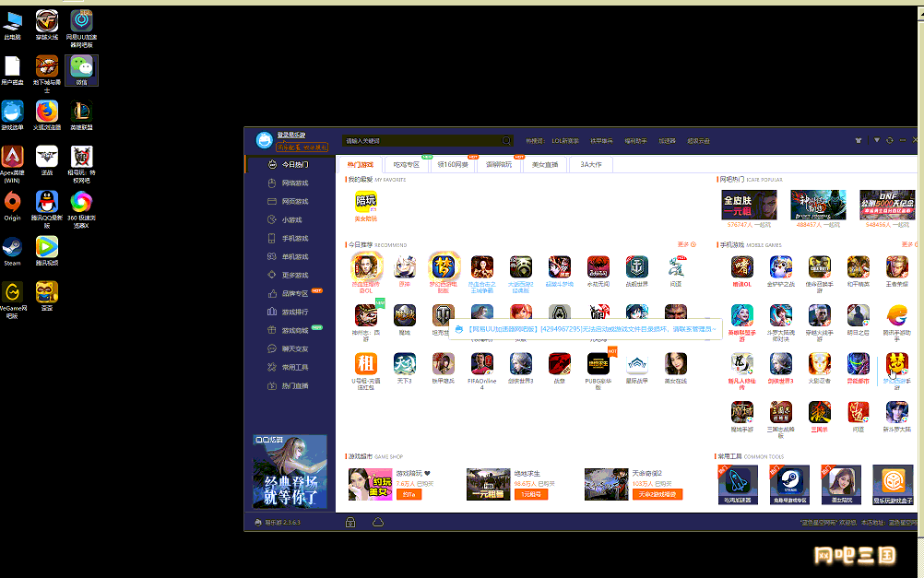Open the skin shirt icon in the title bar
The width and height of the screenshot is (924, 578).
[859, 140]
